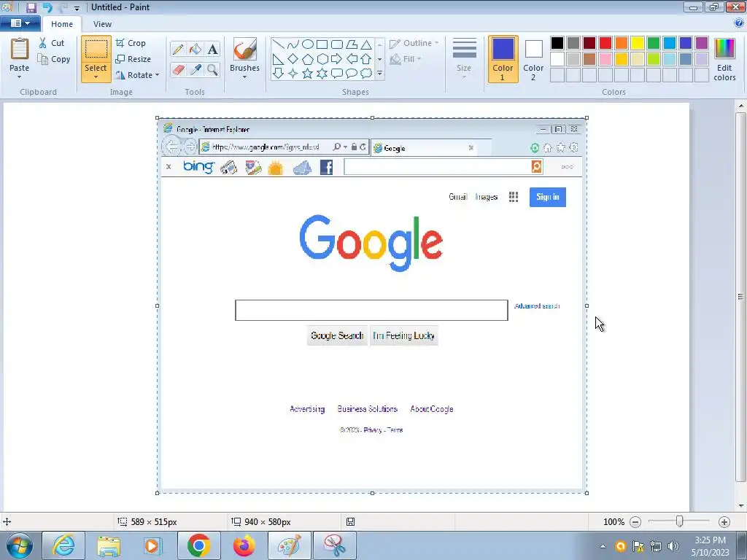Viewport: 747px width, 560px height.
Task: Open Firefox from the taskbar
Action: (x=244, y=545)
